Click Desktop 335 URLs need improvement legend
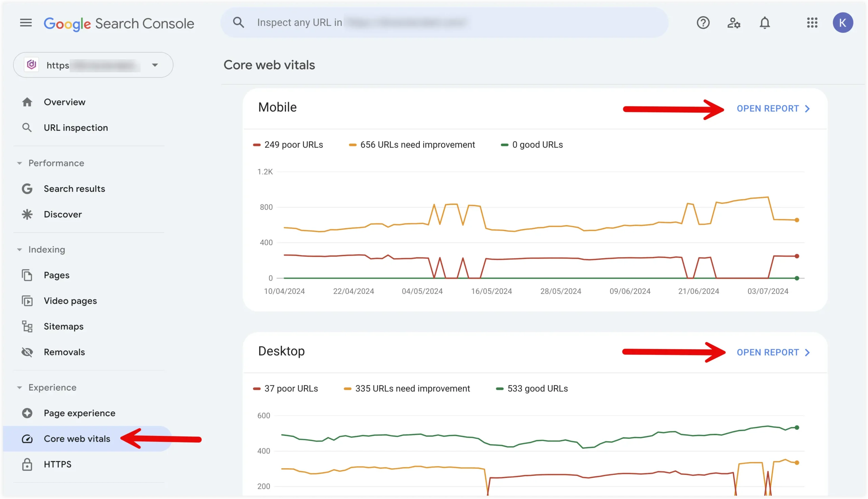 (x=407, y=389)
